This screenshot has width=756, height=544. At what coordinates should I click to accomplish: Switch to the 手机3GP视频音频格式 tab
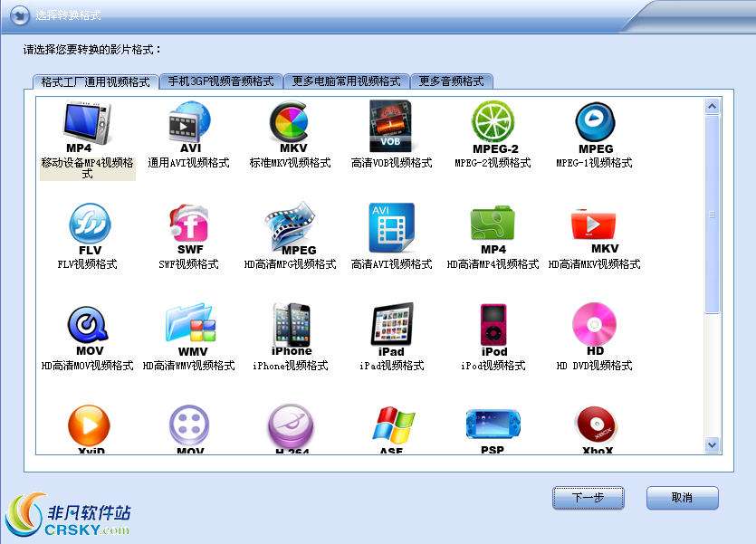pyautogui.click(x=221, y=81)
